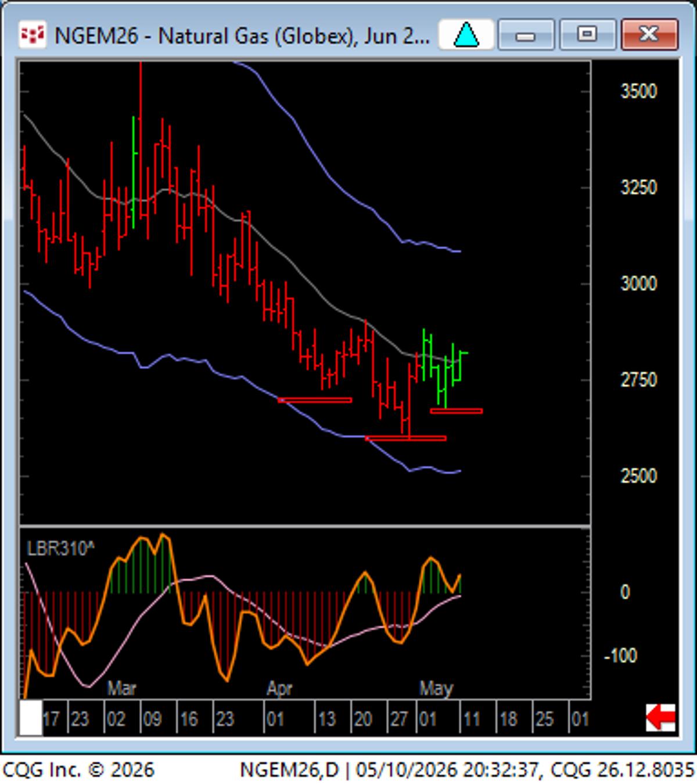Click the cyan triangle alert button
The width and height of the screenshot is (697, 784).
coord(466,35)
